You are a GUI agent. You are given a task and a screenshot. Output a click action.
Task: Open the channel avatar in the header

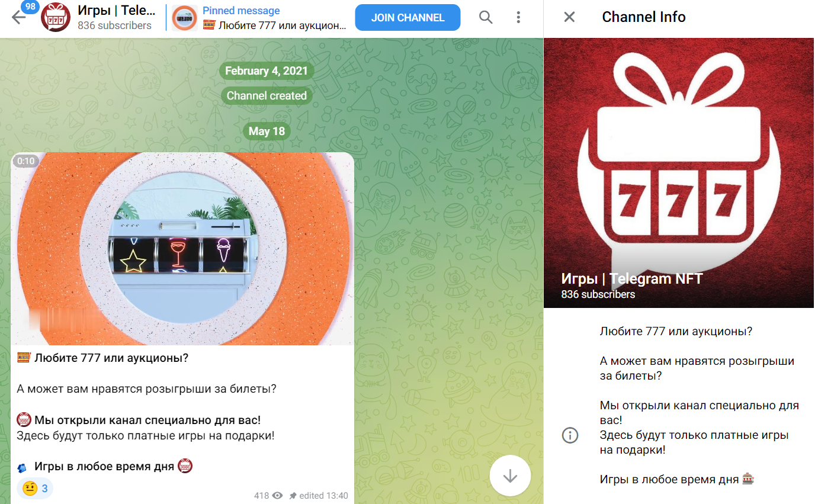[x=56, y=17]
